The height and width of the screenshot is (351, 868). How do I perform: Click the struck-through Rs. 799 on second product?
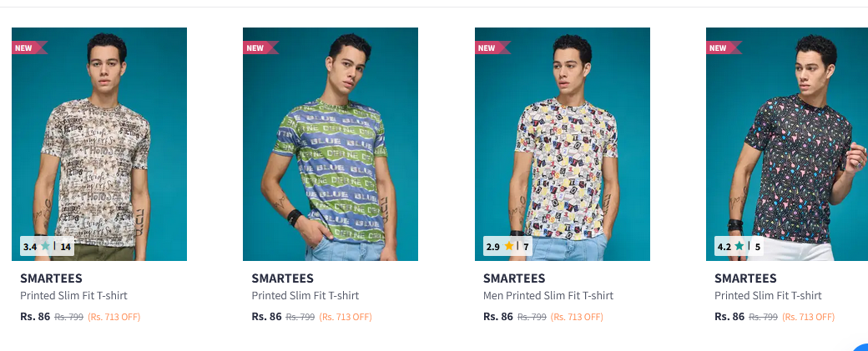pos(300,317)
